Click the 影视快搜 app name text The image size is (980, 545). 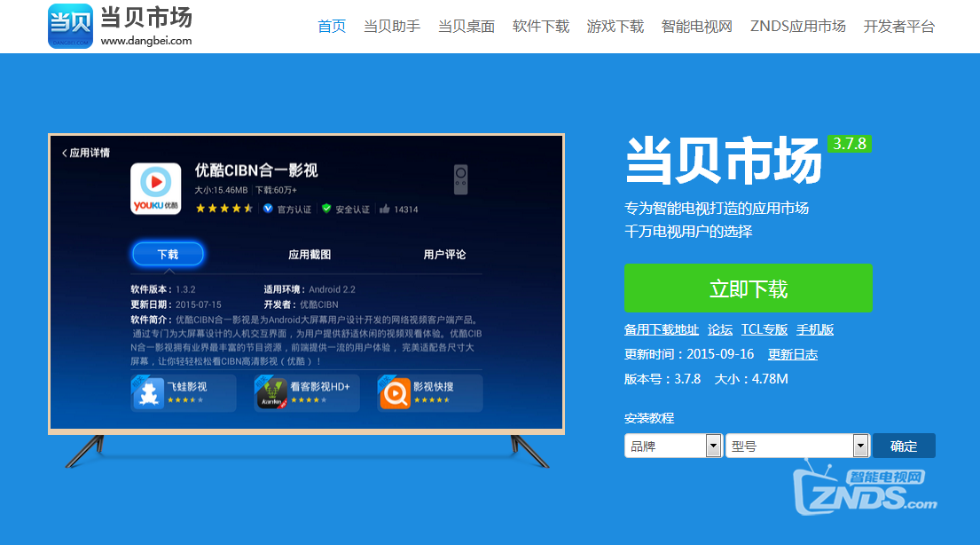tap(433, 387)
